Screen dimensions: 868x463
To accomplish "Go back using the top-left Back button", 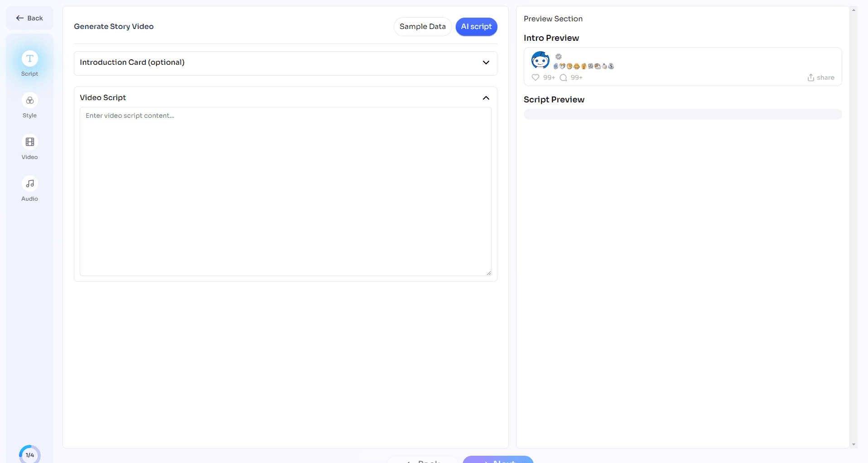I will (x=29, y=18).
